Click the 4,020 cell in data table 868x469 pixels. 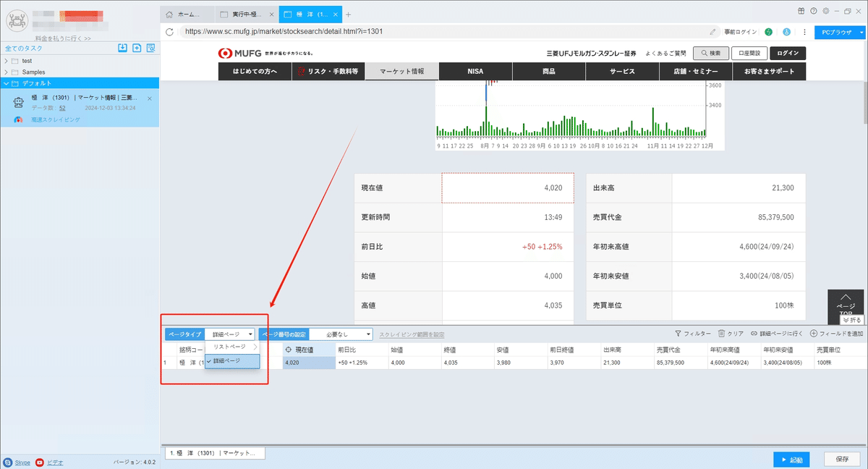tap(309, 363)
